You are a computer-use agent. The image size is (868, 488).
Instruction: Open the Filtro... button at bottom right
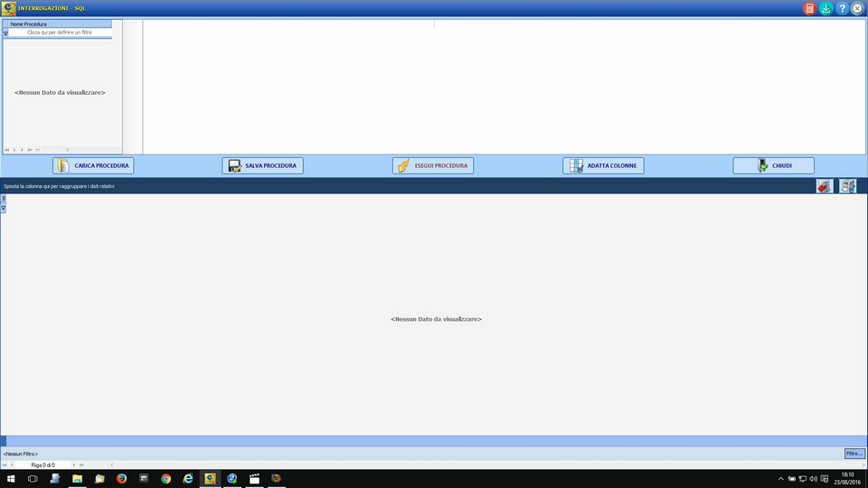pos(854,454)
